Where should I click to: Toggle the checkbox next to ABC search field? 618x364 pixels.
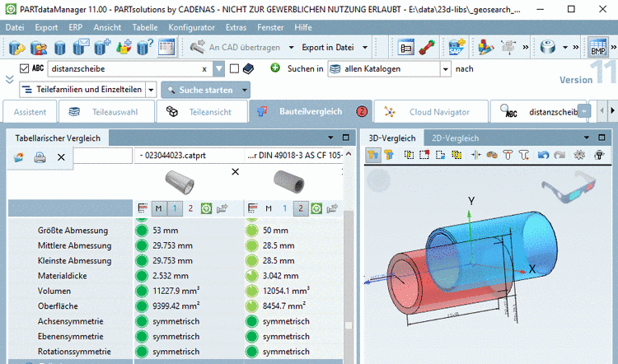[23, 69]
